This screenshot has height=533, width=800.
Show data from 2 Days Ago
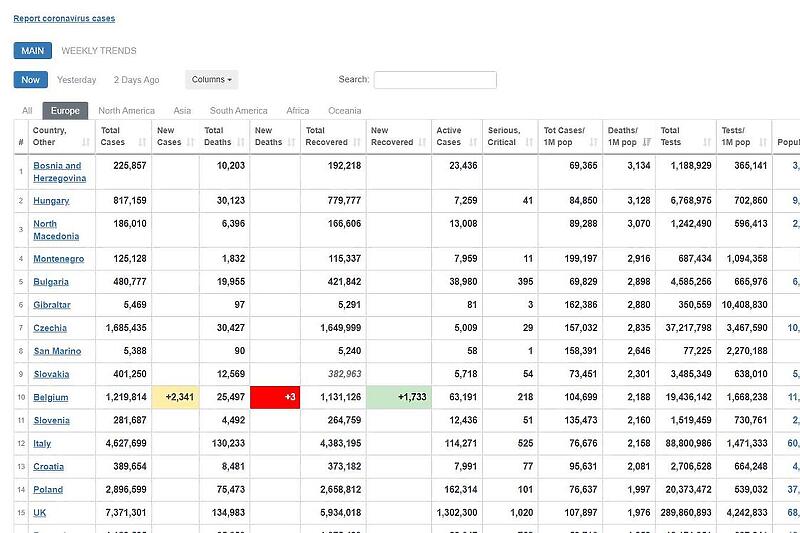[x=136, y=80]
